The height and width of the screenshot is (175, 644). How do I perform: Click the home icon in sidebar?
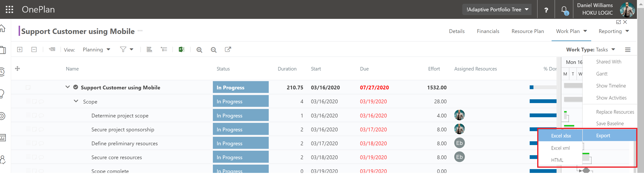[x=3, y=28]
